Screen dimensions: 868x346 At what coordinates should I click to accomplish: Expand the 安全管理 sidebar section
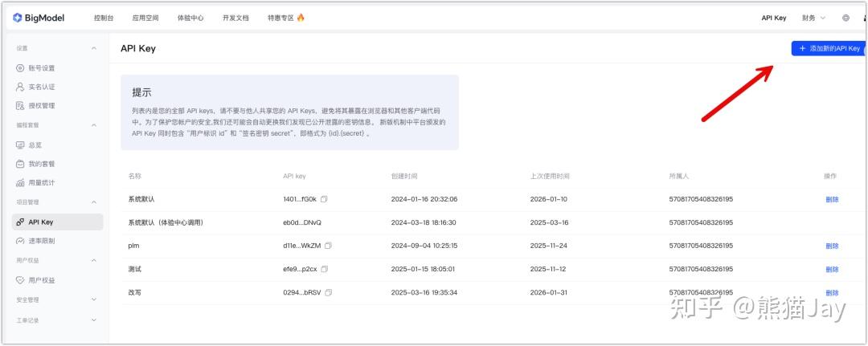point(93,299)
